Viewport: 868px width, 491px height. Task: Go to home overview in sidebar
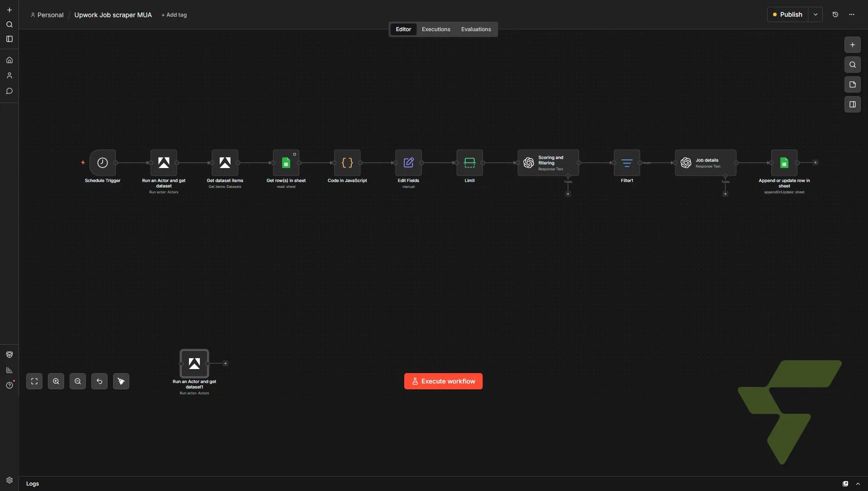[x=9, y=60]
